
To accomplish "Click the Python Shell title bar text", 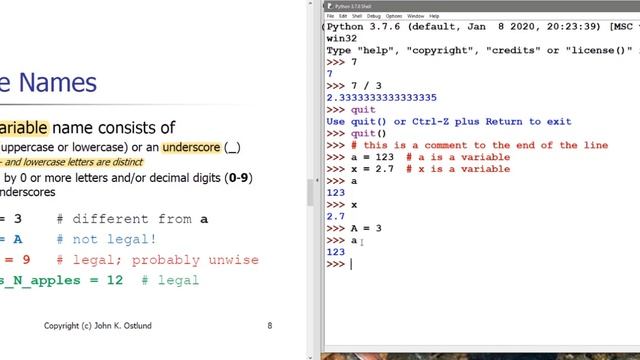I will coord(353,6).
